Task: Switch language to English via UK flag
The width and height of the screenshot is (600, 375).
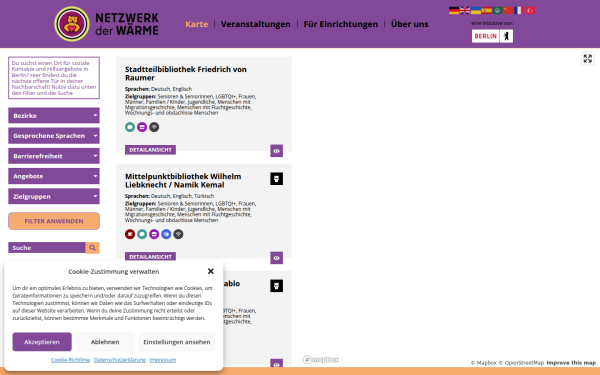Action: tap(465, 10)
